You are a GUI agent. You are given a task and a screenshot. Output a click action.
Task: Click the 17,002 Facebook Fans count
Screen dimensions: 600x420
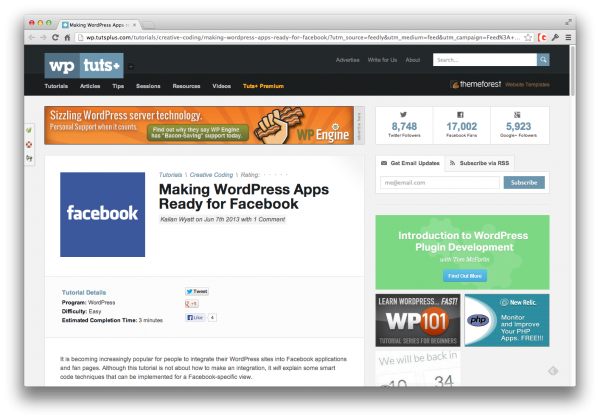[x=461, y=126]
